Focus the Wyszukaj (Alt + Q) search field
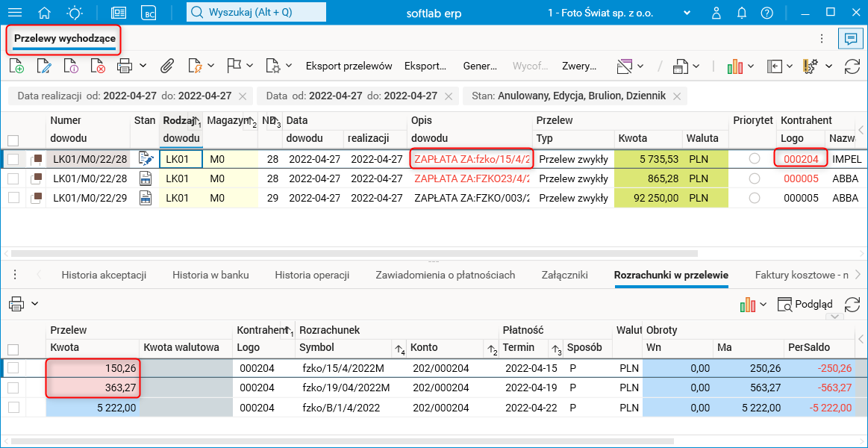The height and width of the screenshot is (448, 868). [256, 12]
